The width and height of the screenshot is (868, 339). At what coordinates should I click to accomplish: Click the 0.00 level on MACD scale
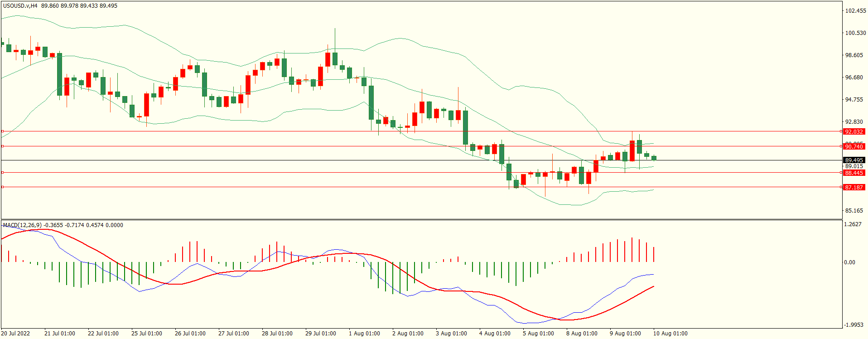[x=849, y=262]
